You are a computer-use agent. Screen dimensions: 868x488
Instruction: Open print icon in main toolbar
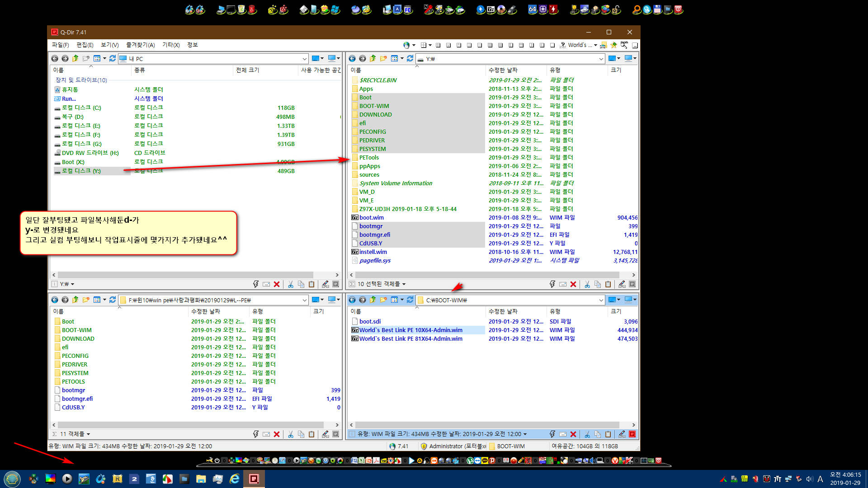[603, 45]
